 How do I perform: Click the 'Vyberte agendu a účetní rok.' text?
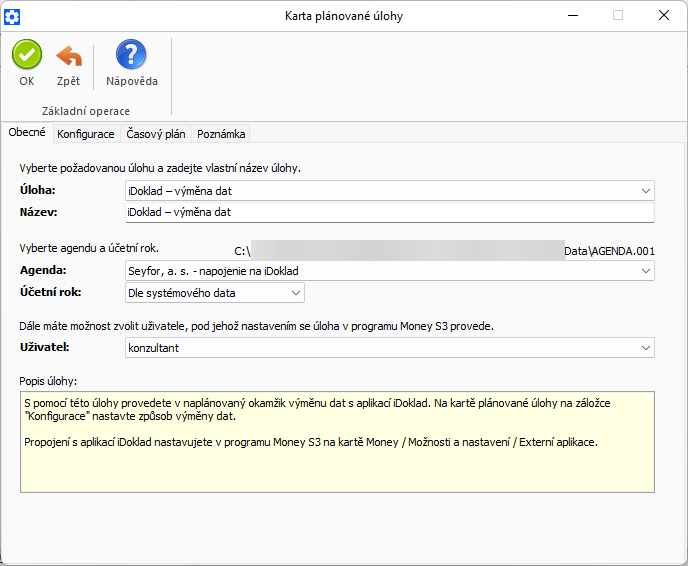(x=89, y=248)
